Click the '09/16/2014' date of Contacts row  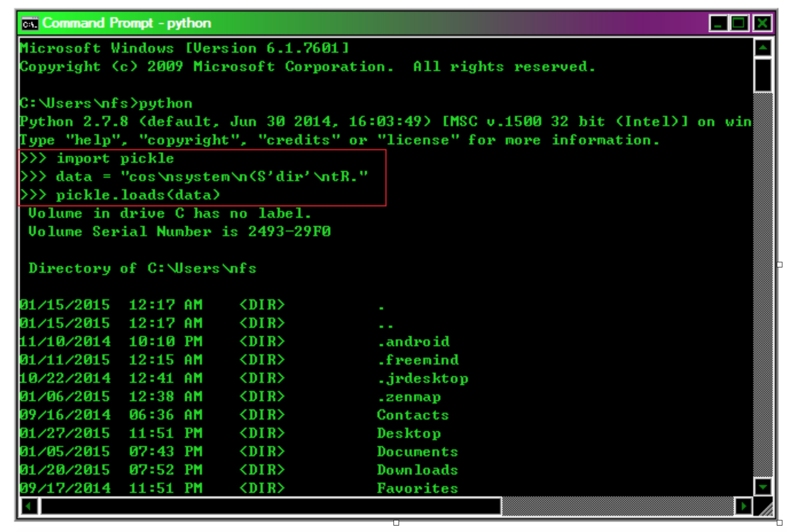coord(65,414)
